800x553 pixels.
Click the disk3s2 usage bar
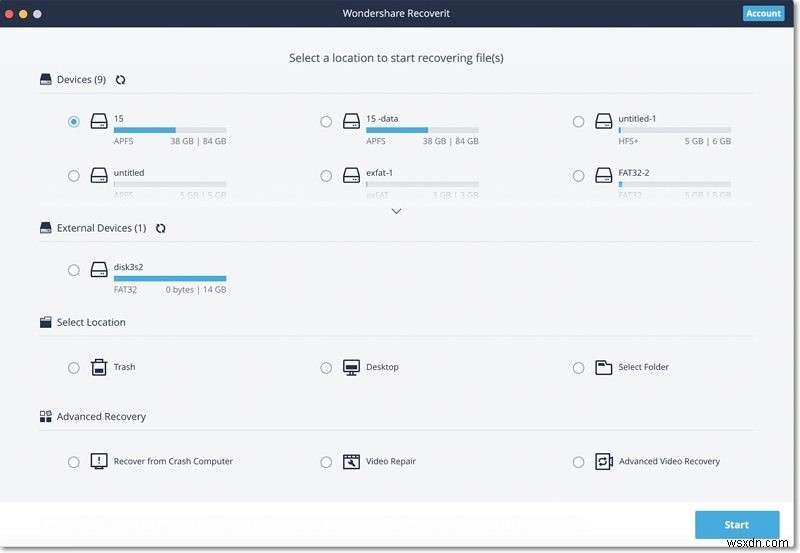click(170, 279)
